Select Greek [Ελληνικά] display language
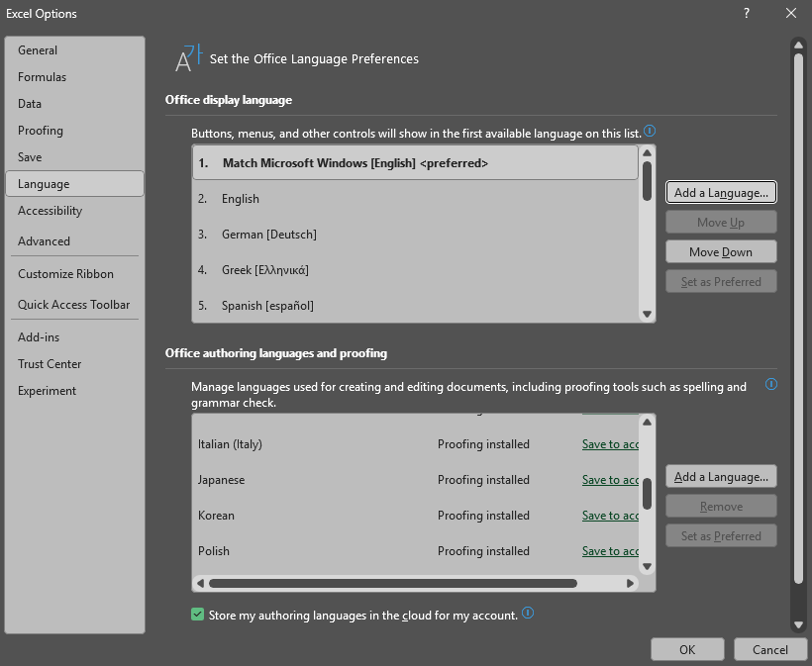The image size is (812, 666). [x=415, y=270]
